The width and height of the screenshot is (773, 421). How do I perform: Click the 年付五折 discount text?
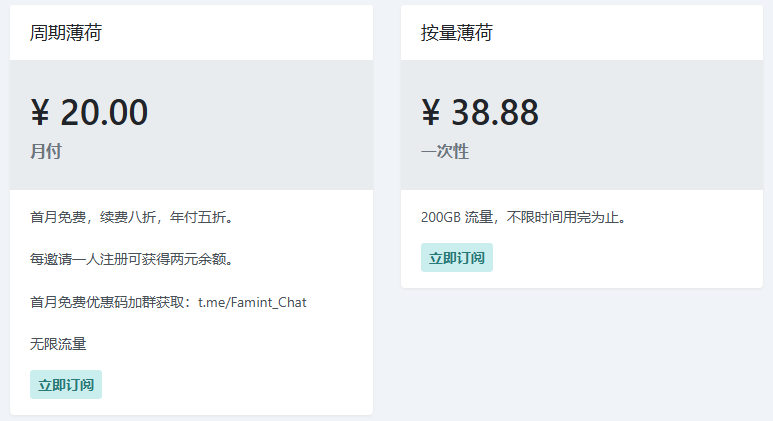click(x=198, y=217)
